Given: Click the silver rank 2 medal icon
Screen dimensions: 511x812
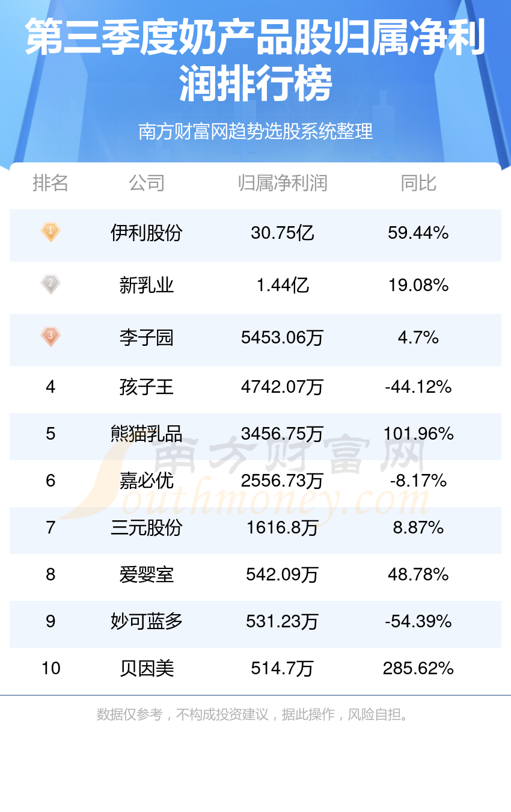Looking at the screenshot, I should click(x=50, y=284).
